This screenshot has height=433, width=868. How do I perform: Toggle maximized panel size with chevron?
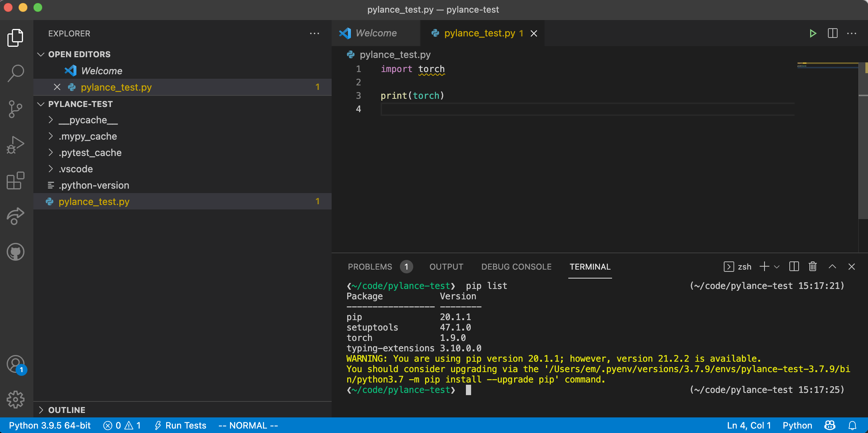click(x=832, y=267)
